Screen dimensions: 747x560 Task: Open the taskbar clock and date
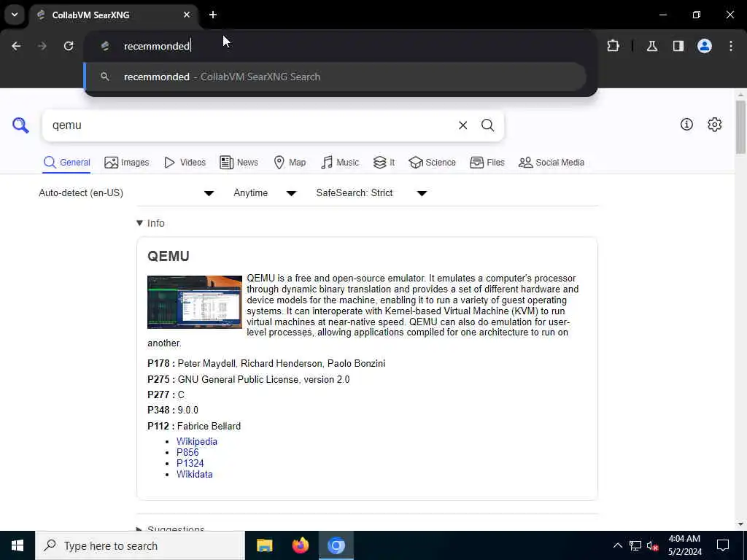point(684,545)
